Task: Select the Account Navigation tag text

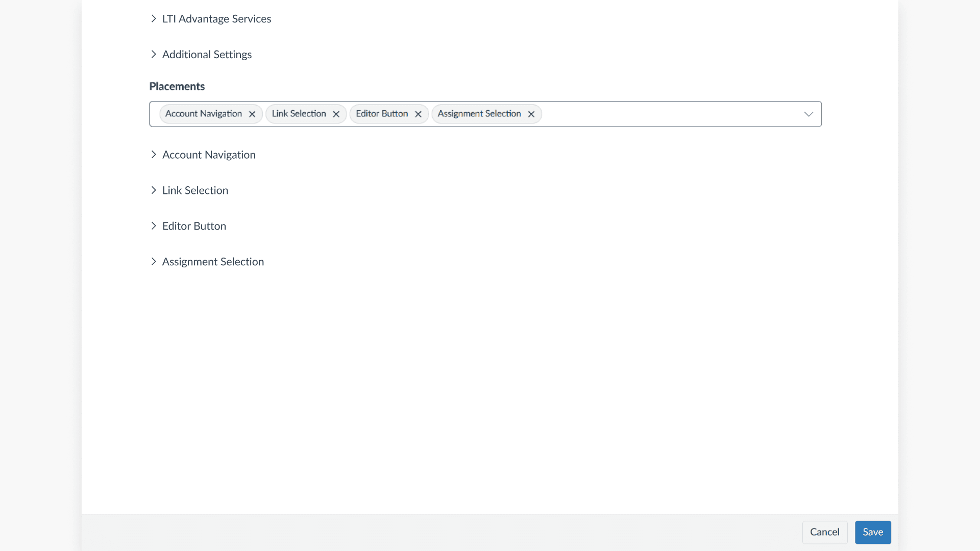Action: (203, 114)
